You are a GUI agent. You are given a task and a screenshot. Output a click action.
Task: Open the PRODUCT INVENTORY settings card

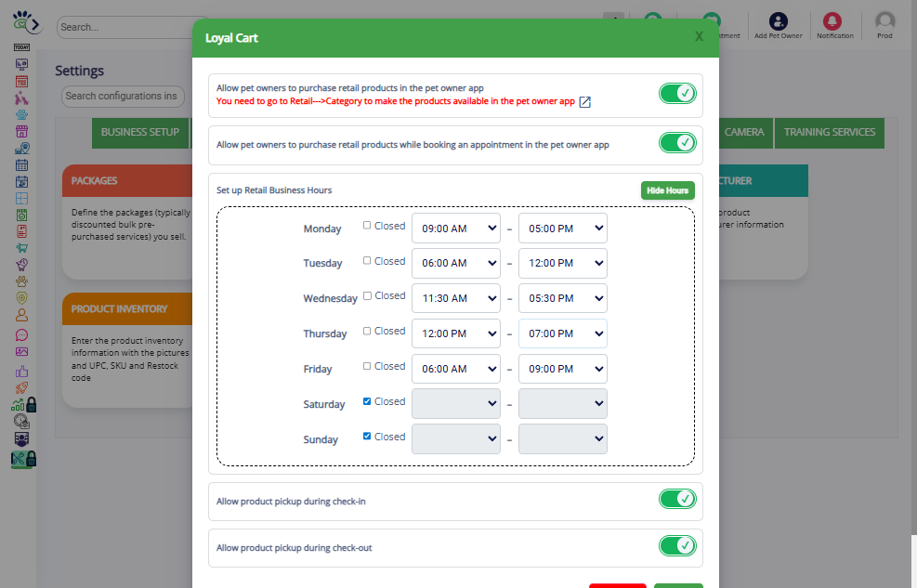(x=127, y=349)
